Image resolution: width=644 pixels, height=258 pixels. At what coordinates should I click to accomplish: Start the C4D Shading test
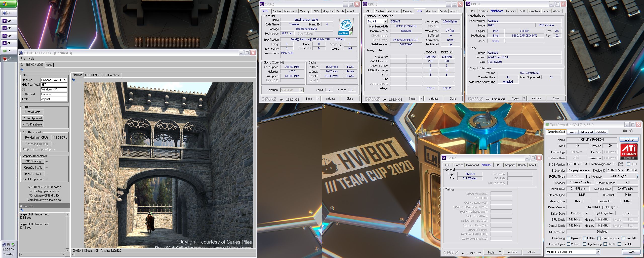pos(33,161)
